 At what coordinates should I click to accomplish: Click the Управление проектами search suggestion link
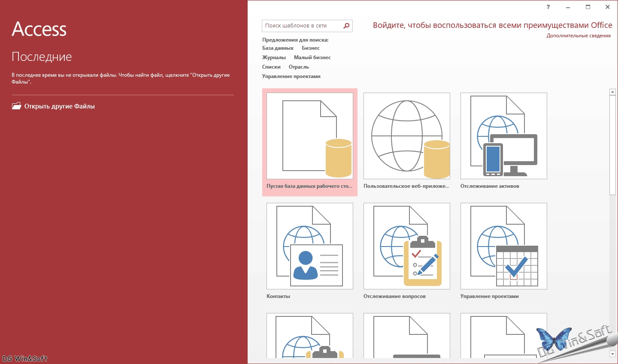[291, 76]
